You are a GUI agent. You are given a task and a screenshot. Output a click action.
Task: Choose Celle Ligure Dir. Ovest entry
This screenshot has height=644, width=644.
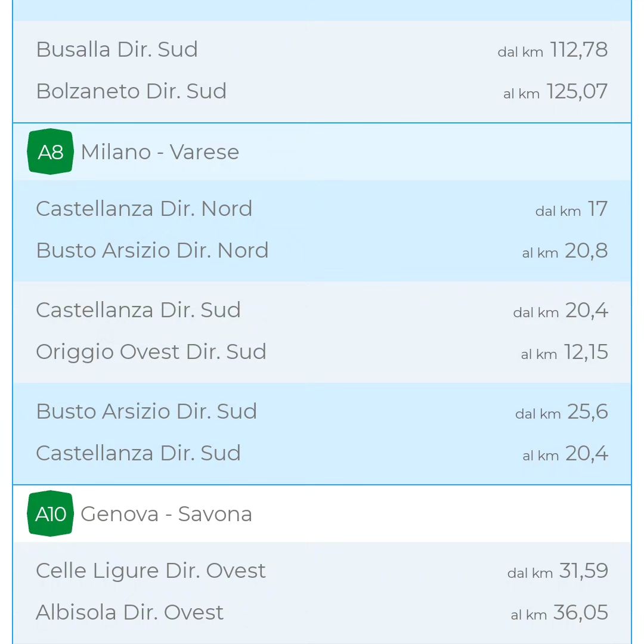coord(151,571)
